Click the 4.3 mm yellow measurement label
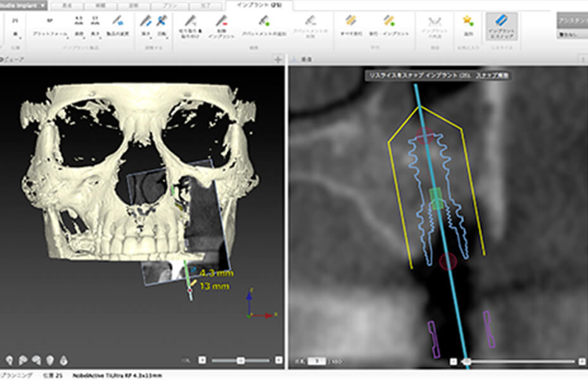The height and width of the screenshot is (380, 588). [x=216, y=273]
